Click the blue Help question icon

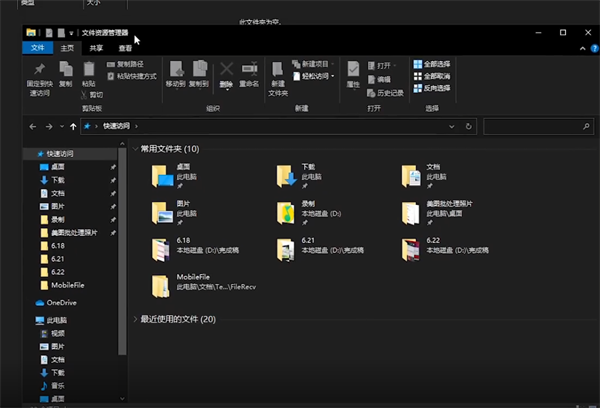coord(595,49)
